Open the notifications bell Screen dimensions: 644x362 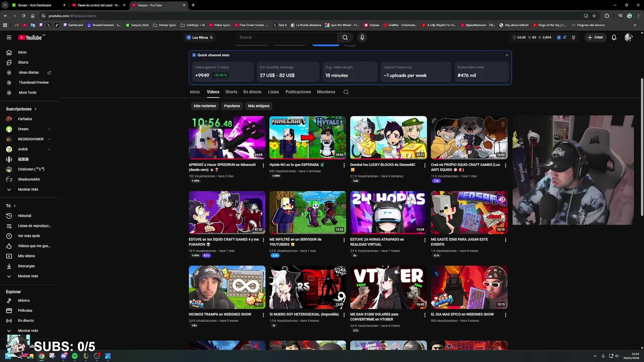click(614, 37)
